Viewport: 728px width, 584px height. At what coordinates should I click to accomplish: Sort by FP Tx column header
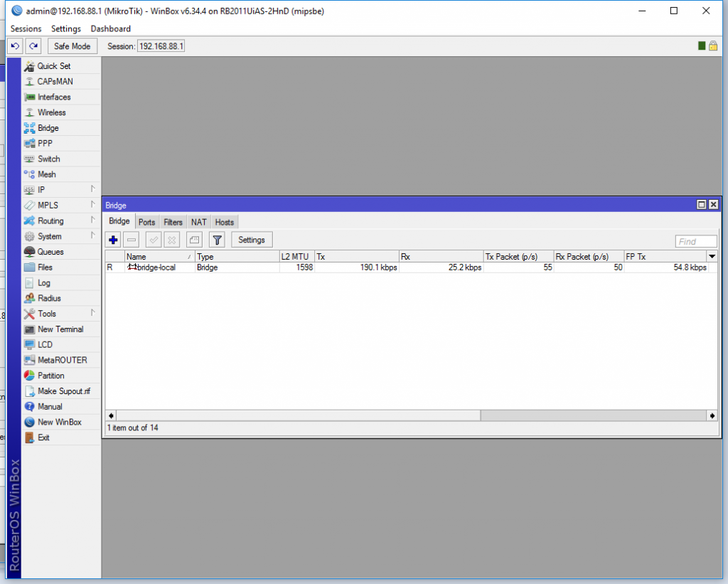pos(665,257)
